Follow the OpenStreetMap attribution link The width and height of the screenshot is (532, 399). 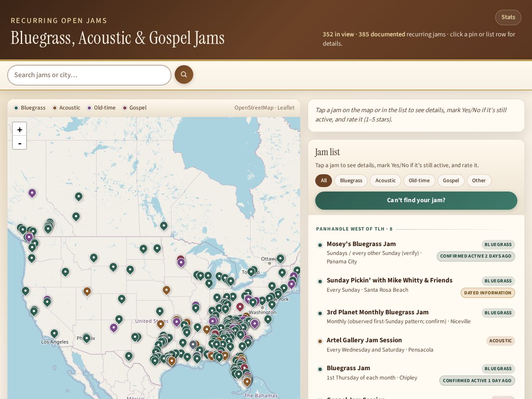pyautogui.click(x=254, y=108)
